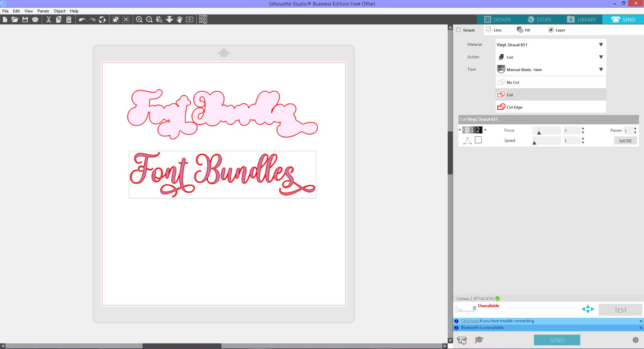Click the Speed slider handle
644x349 pixels.
point(535,142)
